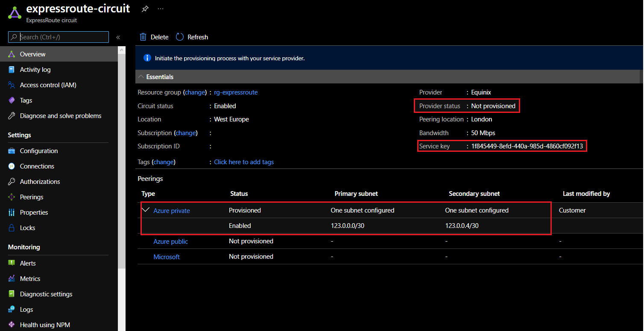The width and height of the screenshot is (644, 331).
Task: Click the green Alerts icon
Action: point(12,263)
